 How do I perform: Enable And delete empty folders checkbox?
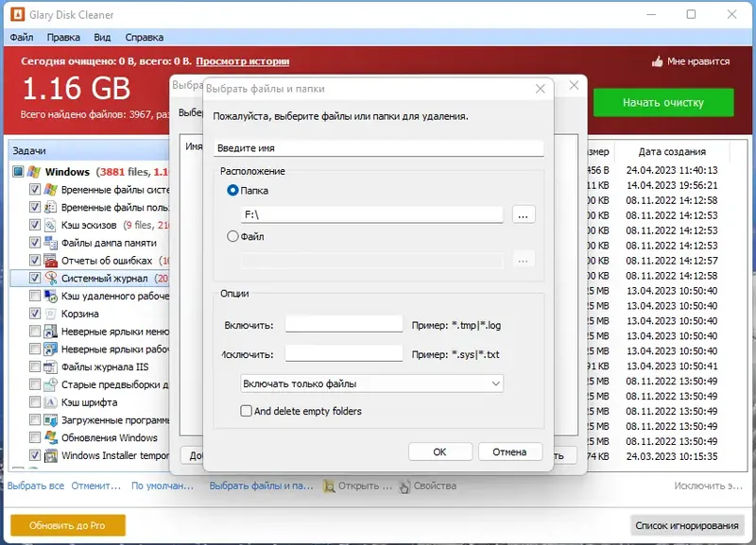click(246, 411)
